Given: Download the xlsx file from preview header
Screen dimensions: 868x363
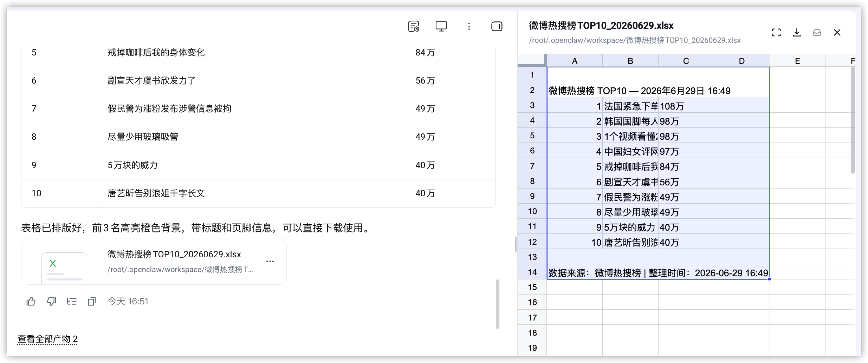Looking at the screenshot, I should coord(797,33).
